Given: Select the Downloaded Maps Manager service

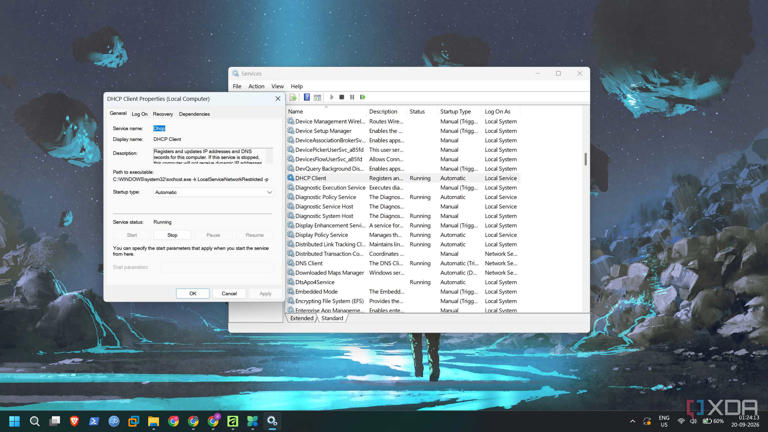Looking at the screenshot, I should click(x=403, y=273).
